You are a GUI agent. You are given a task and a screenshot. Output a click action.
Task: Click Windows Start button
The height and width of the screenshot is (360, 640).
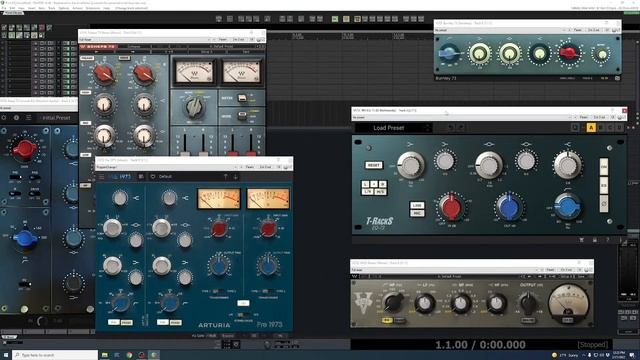(x=5, y=355)
